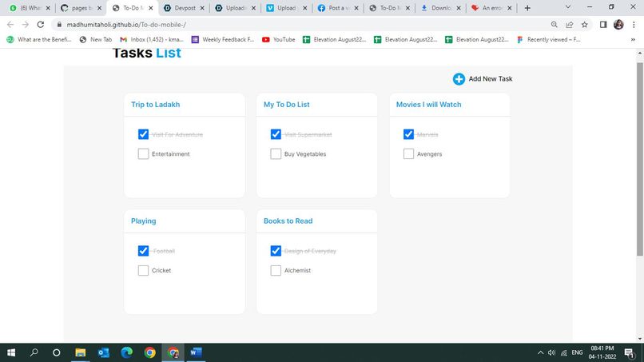
Task: Open the browser zoom magnifier icon
Action: click(x=554, y=25)
